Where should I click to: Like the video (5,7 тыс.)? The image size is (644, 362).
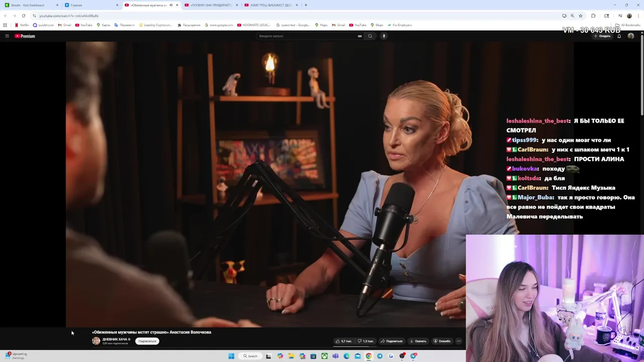pyautogui.click(x=344, y=341)
